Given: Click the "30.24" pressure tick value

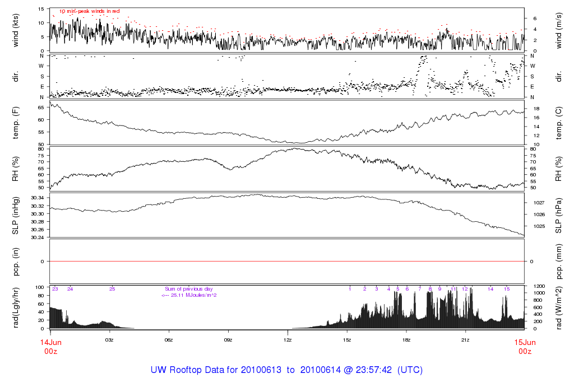Looking at the screenshot, I should pos(38,237).
